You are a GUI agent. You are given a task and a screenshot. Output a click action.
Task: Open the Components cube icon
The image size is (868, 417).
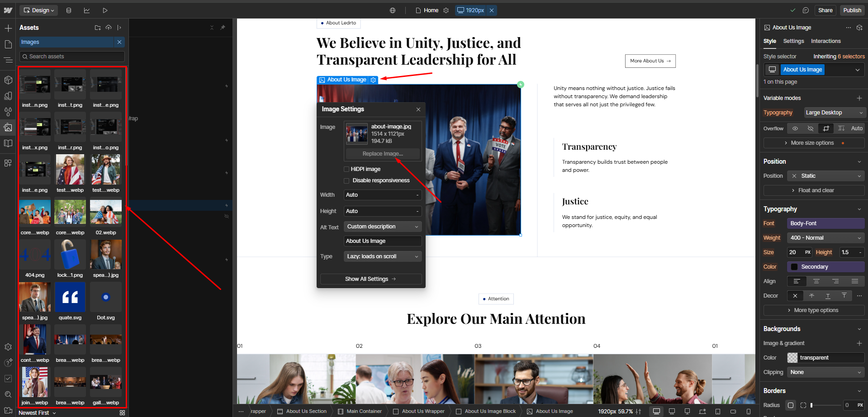click(x=8, y=80)
